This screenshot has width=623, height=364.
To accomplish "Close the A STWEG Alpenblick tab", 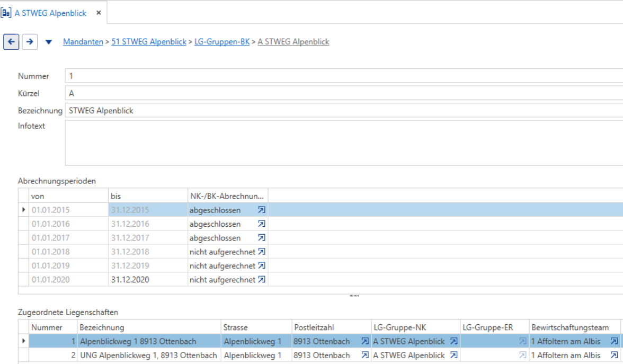I will [x=99, y=13].
